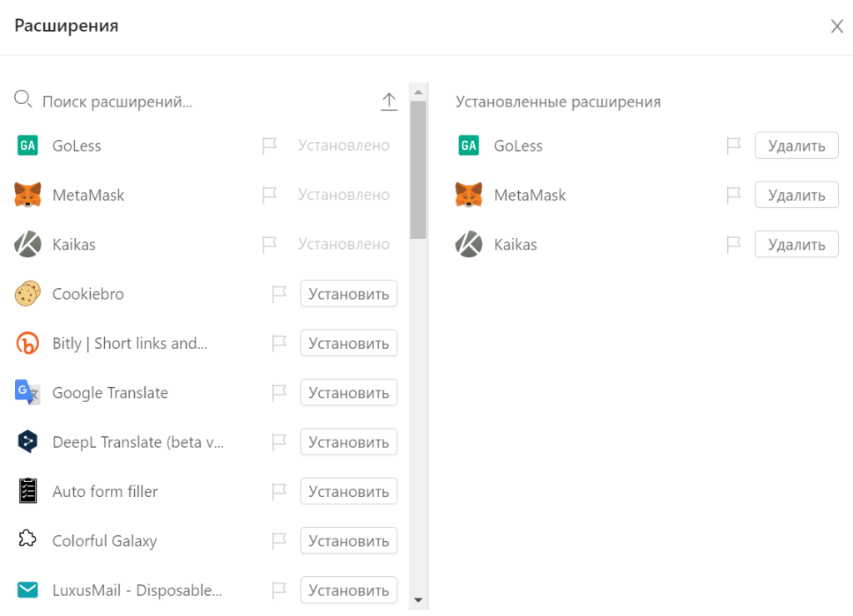The width and height of the screenshot is (853, 616).
Task: Flag the DeepL Translate extension
Action: pos(279,442)
